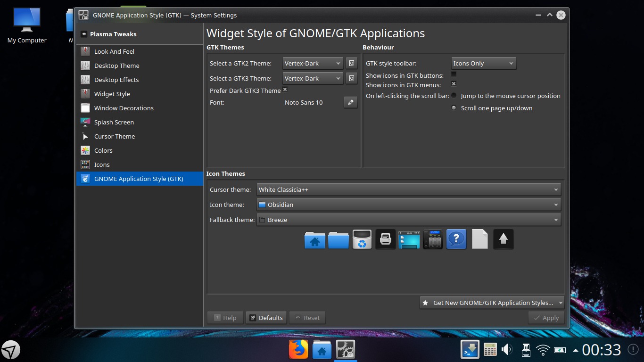
Task: Open the file manager taskbar icon
Action: (322, 350)
